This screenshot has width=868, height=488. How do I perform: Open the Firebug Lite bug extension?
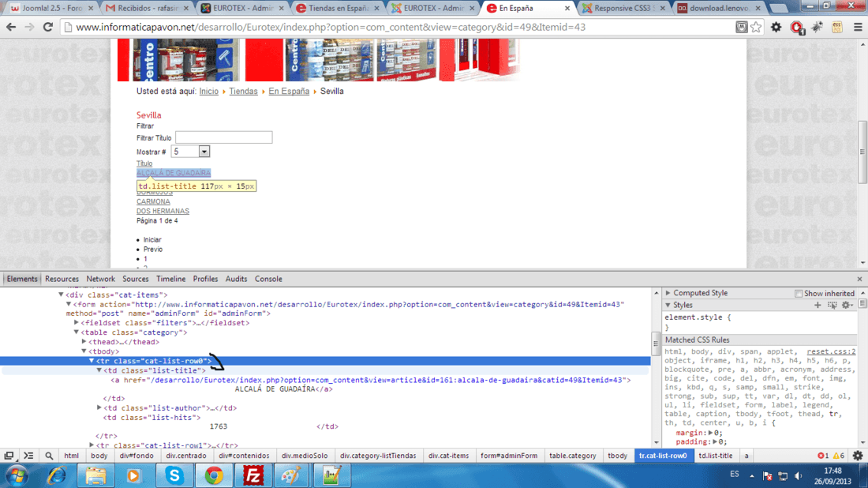[x=817, y=27]
